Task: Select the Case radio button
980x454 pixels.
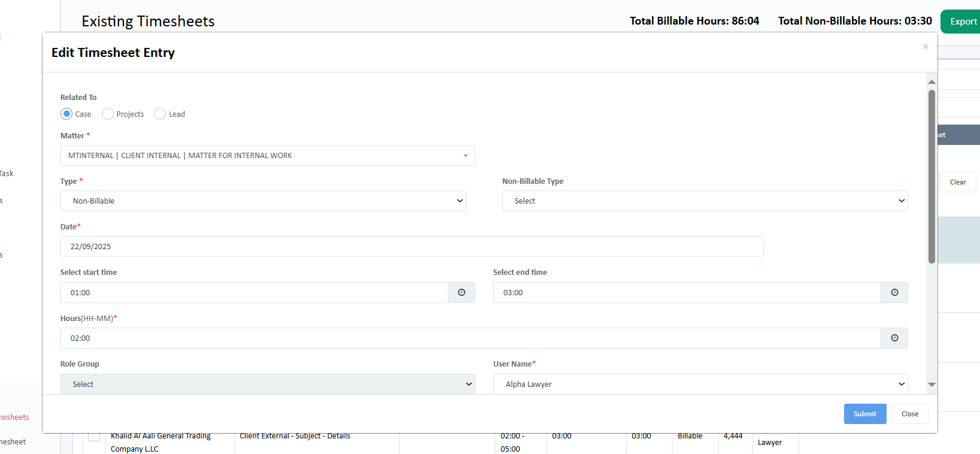Action: (66, 114)
